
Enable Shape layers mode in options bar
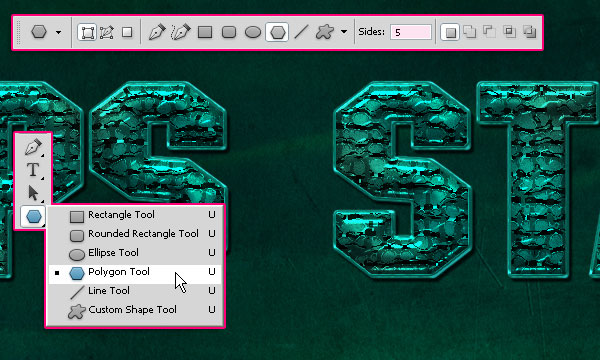[x=87, y=32]
